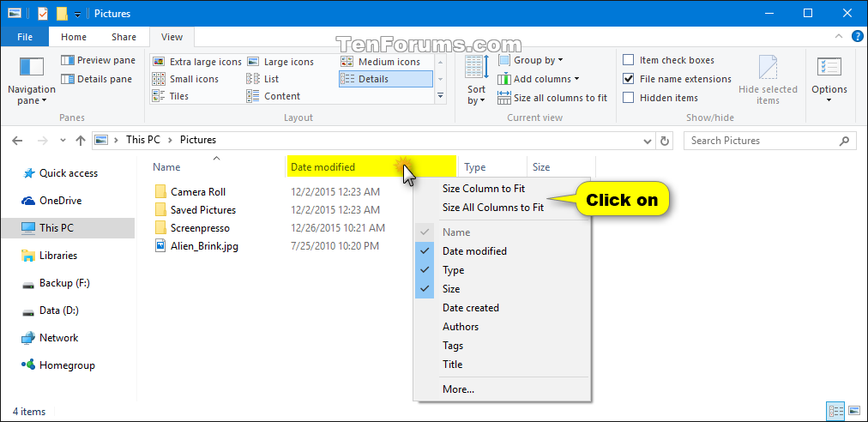
Task: Open dropdown arrow under Options
Action: click(829, 101)
